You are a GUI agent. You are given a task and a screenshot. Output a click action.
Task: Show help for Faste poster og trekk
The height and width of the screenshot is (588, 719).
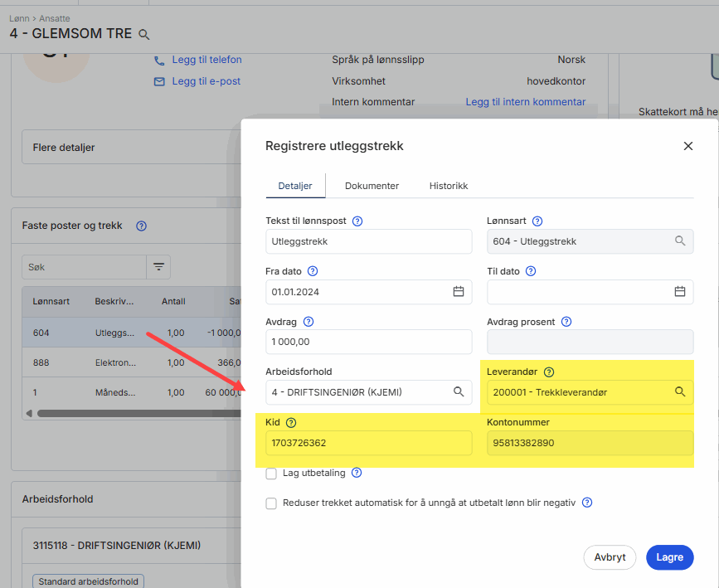pos(141,226)
